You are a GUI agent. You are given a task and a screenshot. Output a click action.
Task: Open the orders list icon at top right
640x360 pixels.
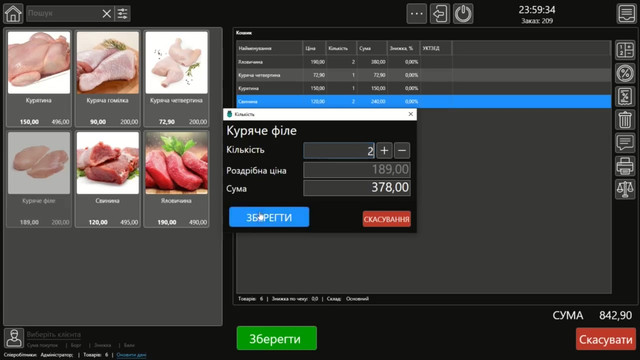pyautogui.click(x=627, y=13)
